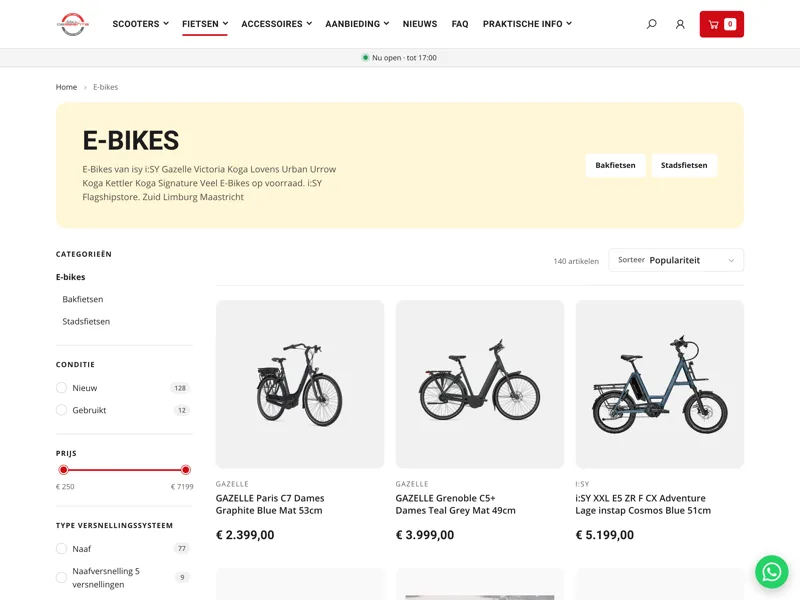Select E-bikes in the categories sidebar
This screenshot has height=600, width=800.
pyautogui.click(x=70, y=277)
